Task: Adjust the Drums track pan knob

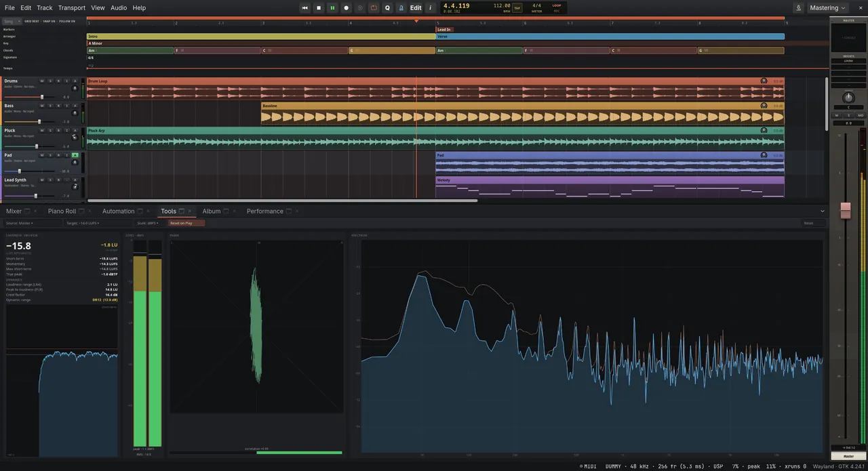Action: click(x=75, y=88)
